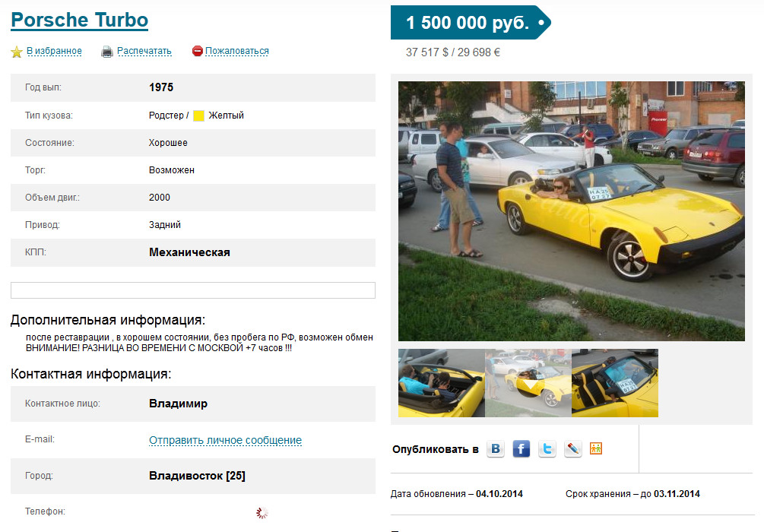
Task: Click city value 'Владивосток [25]'
Action: (x=198, y=476)
